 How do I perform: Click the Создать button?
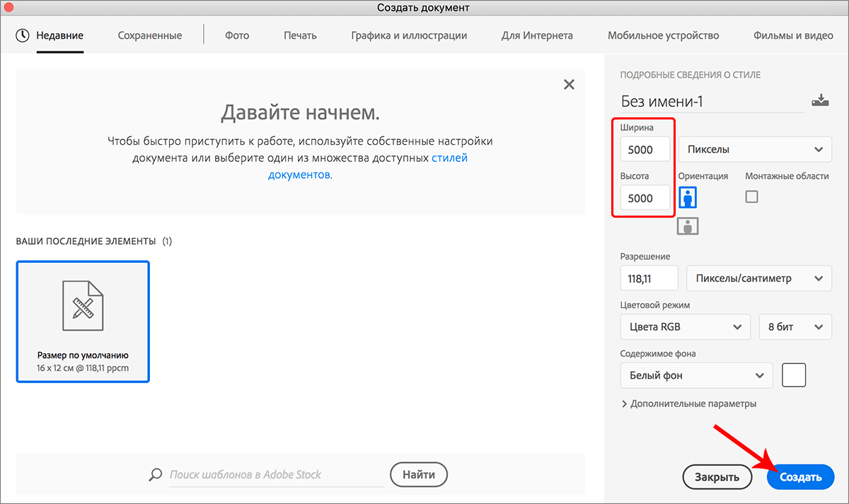point(800,476)
